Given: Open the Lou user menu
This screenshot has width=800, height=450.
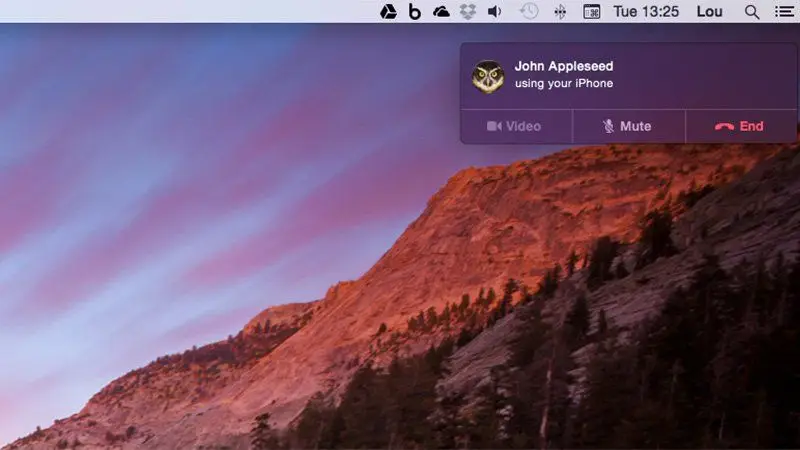Looking at the screenshot, I should point(709,12).
